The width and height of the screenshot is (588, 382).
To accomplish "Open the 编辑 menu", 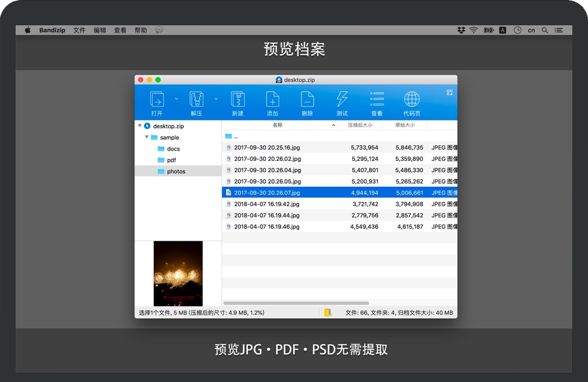I will 100,30.
